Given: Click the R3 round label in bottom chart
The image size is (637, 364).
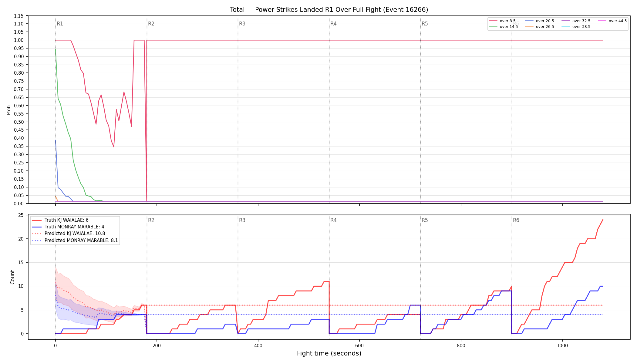Looking at the screenshot, I should point(242,220).
